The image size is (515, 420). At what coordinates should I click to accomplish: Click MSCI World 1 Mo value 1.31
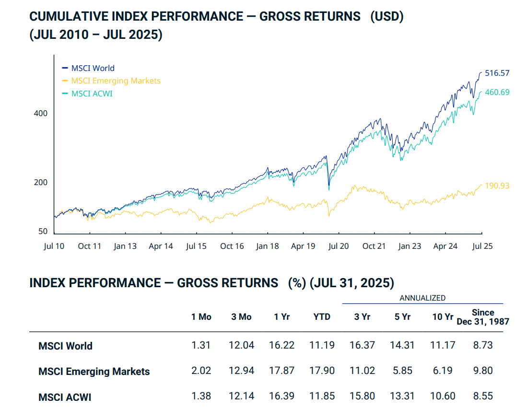click(201, 346)
